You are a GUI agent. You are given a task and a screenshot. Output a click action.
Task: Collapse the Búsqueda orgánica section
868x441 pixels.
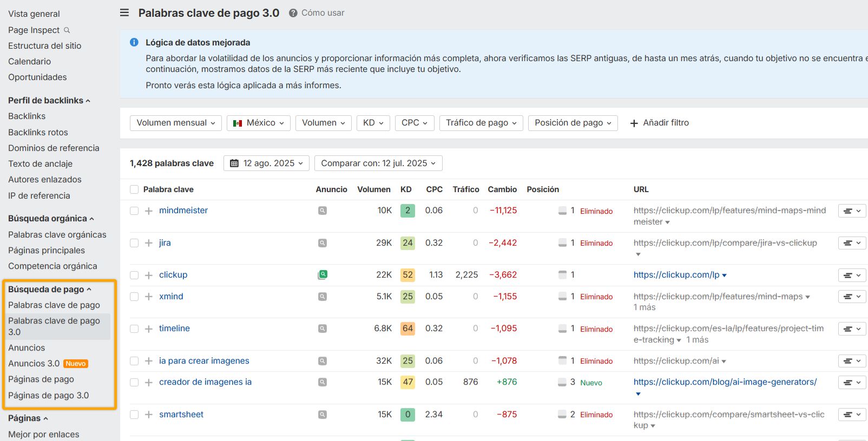51,219
